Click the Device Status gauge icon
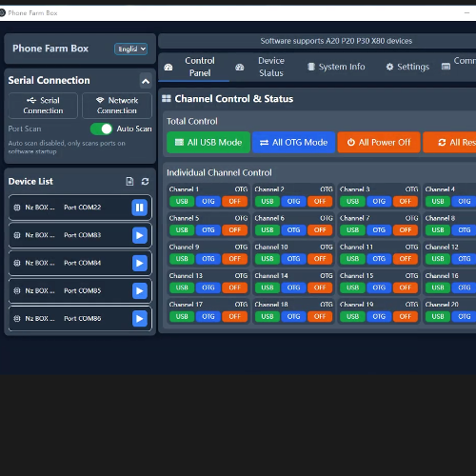476x476 pixels. [x=240, y=68]
